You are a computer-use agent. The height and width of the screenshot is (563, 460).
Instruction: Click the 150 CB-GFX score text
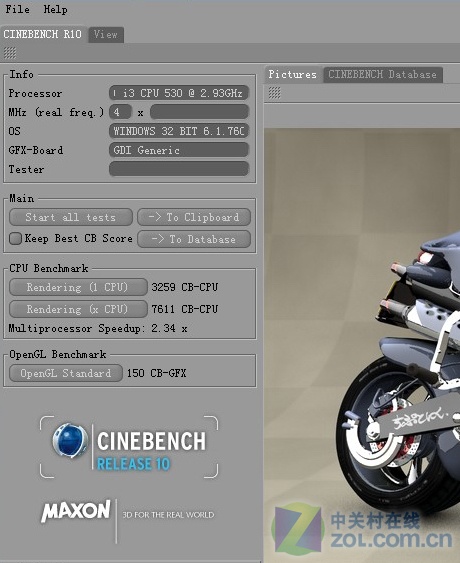tap(156, 373)
